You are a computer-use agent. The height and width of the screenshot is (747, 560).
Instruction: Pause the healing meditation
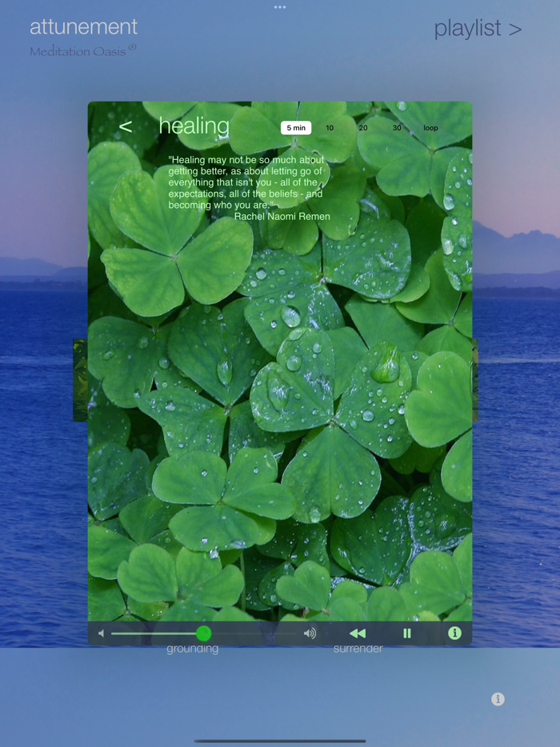(407, 633)
